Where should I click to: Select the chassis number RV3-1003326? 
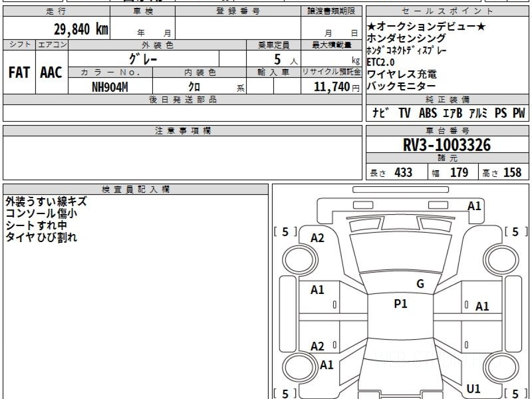pos(447,145)
